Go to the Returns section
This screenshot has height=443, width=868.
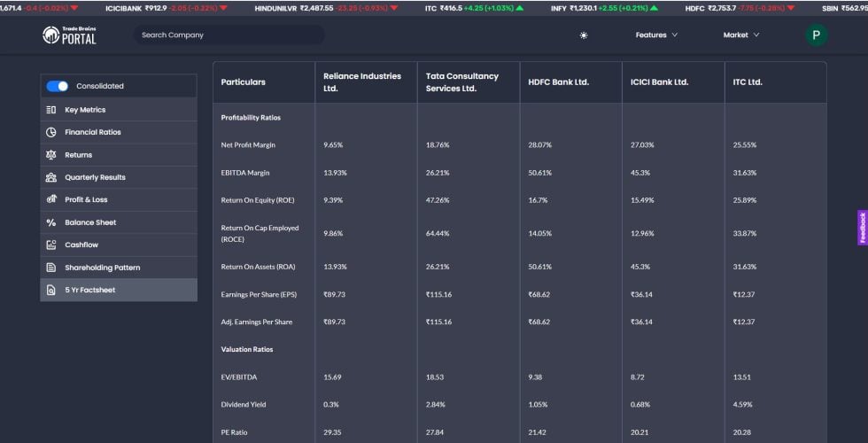point(119,155)
